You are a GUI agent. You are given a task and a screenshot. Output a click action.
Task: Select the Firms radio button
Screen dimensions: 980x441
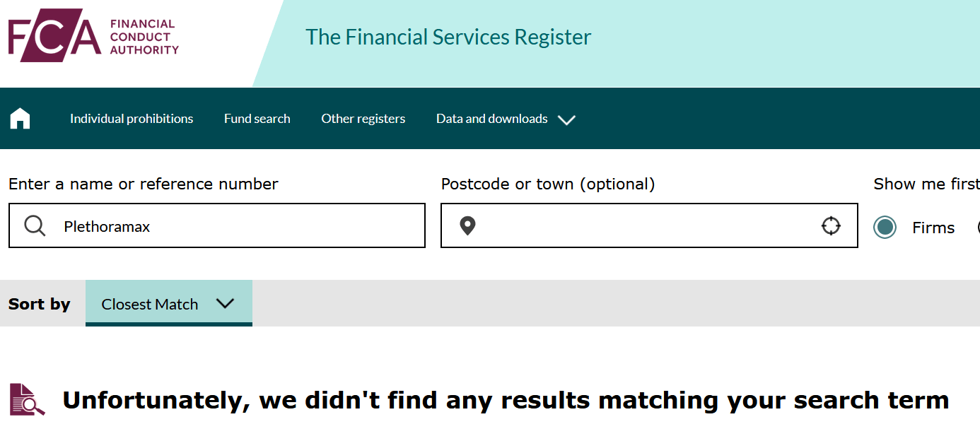point(885,227)
